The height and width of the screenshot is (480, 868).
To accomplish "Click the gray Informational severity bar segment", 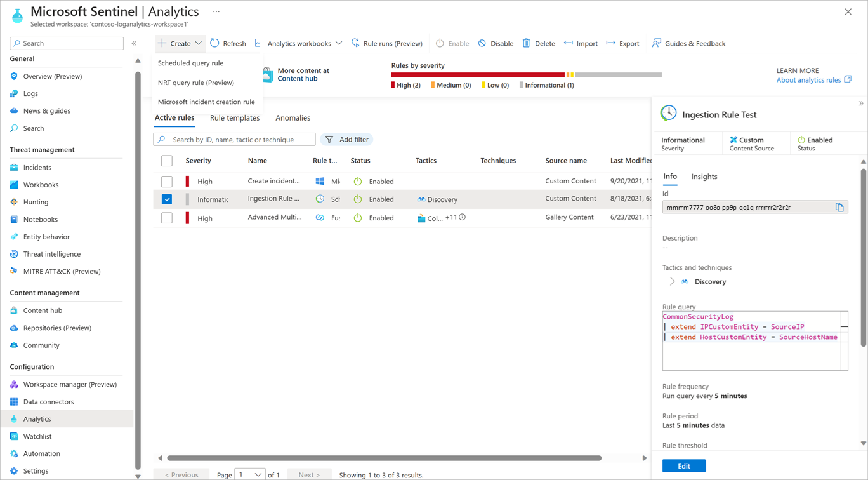I will coord(618,74).
